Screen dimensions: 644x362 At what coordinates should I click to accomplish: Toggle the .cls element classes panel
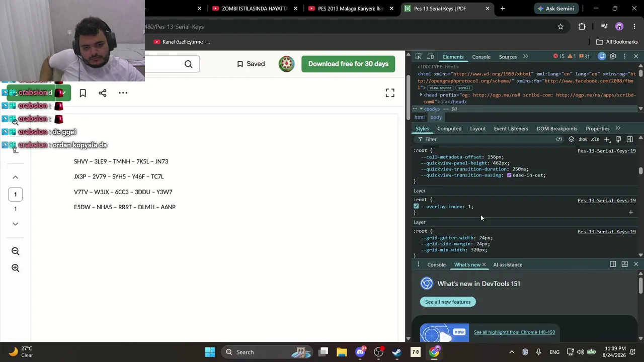595,139
